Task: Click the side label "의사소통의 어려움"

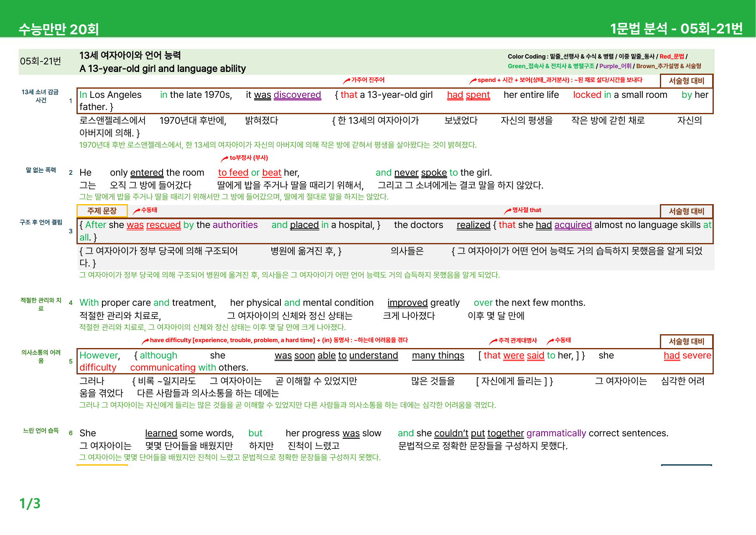Action: point(41,356)
